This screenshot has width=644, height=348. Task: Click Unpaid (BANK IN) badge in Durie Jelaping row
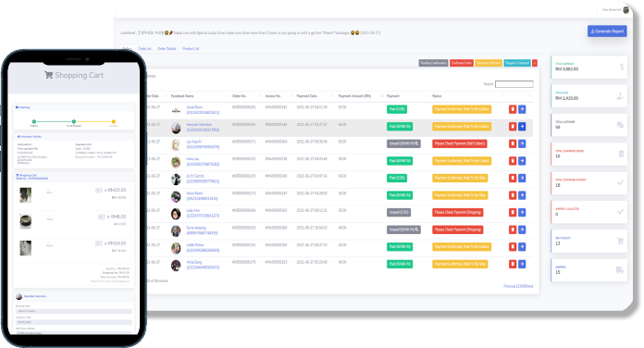click(x=403, y=230)
